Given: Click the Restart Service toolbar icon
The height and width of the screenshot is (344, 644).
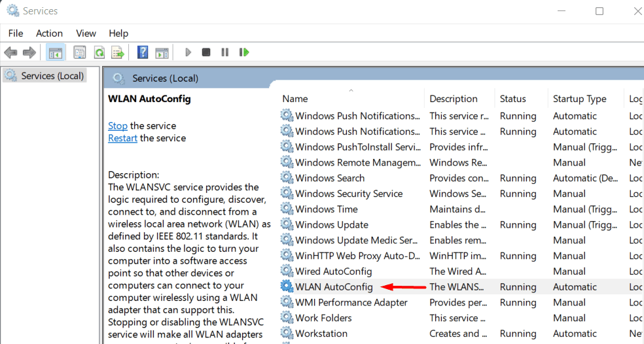Looking at the screenshot, I should coord(244,52).
